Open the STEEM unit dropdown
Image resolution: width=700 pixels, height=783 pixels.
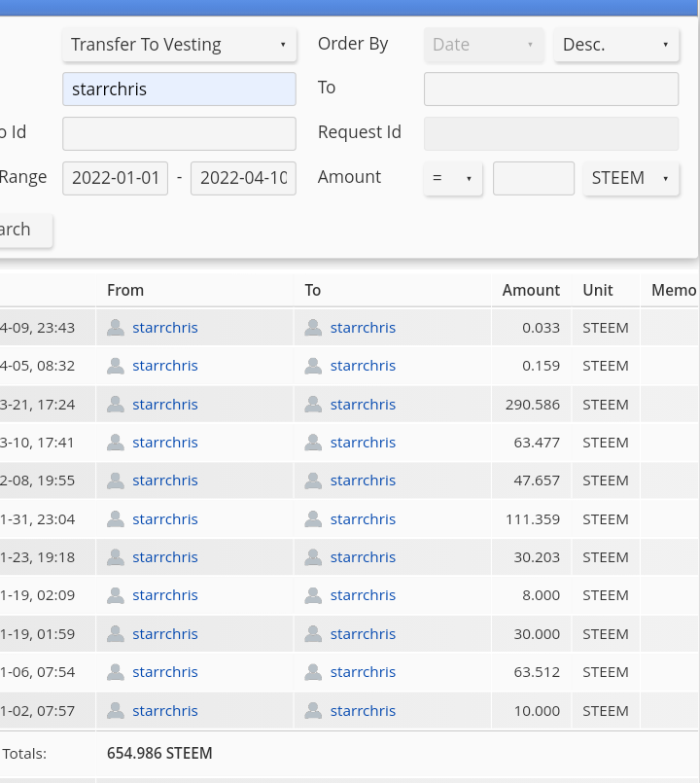click(x=631, y=178)
